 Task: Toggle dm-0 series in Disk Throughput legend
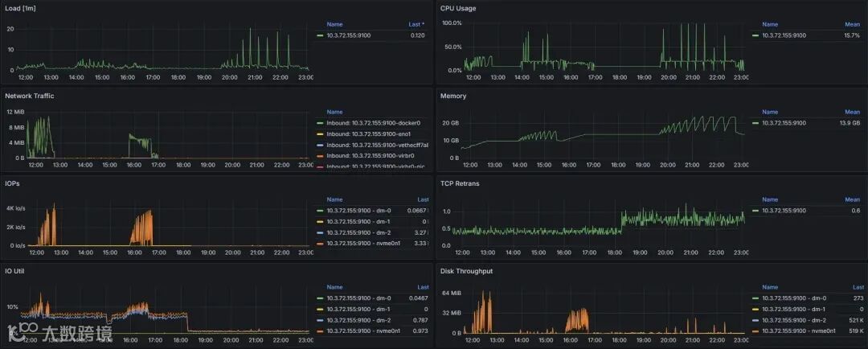[x=794, y=298]
